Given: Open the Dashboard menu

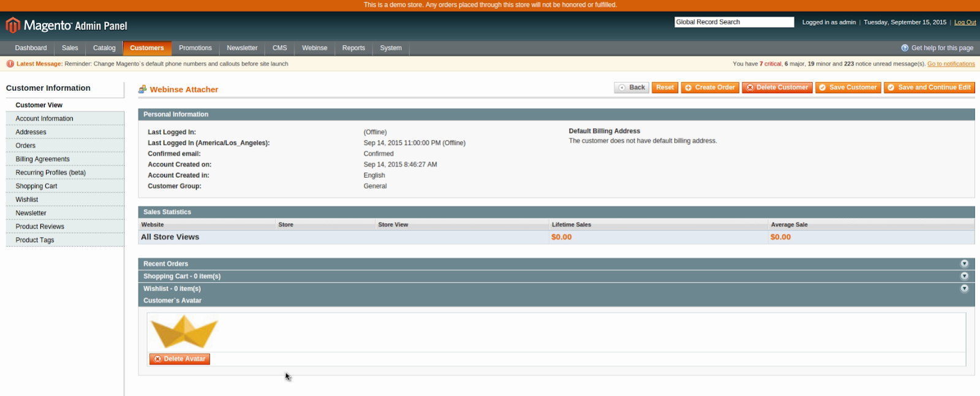Looking at the screenshot, I should 31,48.
